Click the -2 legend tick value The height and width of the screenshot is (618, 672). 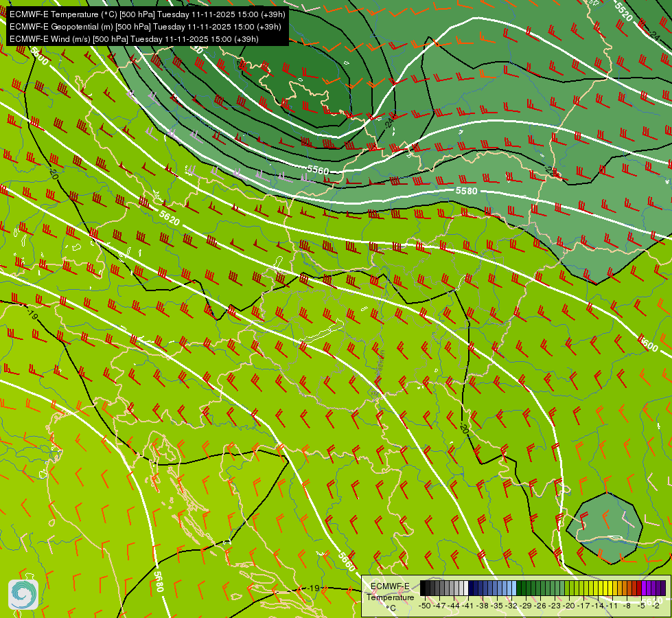click(656, 606)
